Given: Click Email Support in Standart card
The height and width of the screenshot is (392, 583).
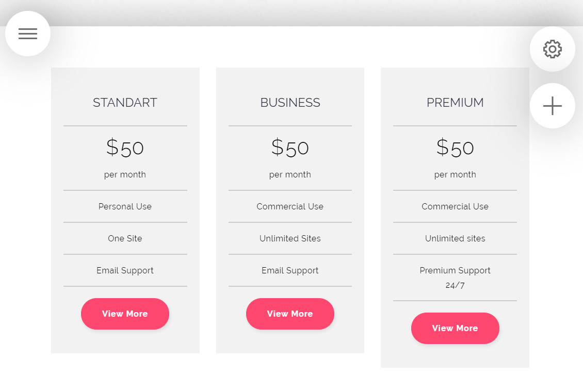Looking at the screenshot, I should point(125,270).
